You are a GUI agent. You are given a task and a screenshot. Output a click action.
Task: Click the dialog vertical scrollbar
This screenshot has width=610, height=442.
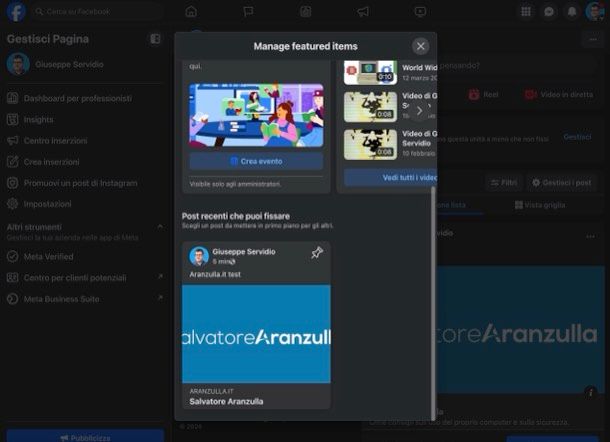click(x=433, y=303)
